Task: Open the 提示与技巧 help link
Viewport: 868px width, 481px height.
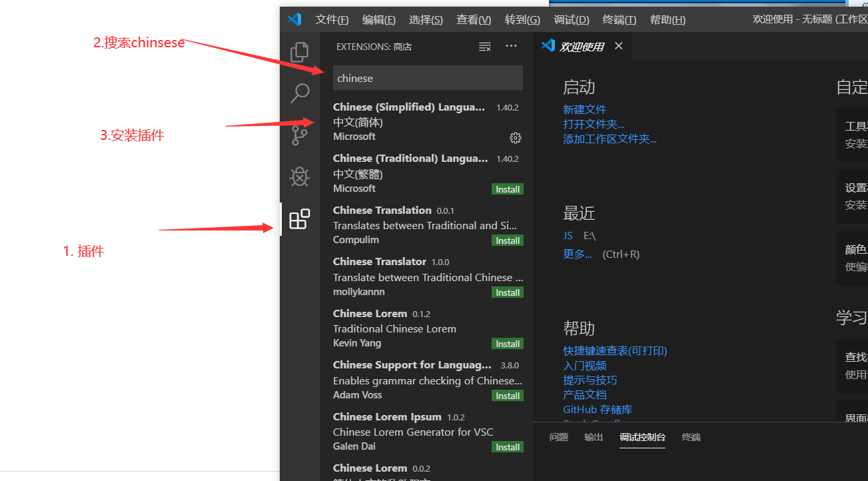Action: (x=590, y=380)
